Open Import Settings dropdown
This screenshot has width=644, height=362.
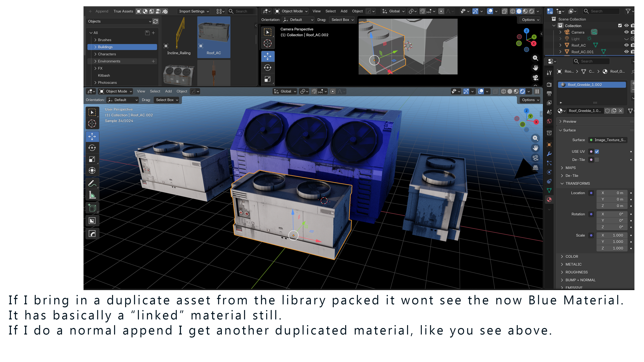pos(194,11)
